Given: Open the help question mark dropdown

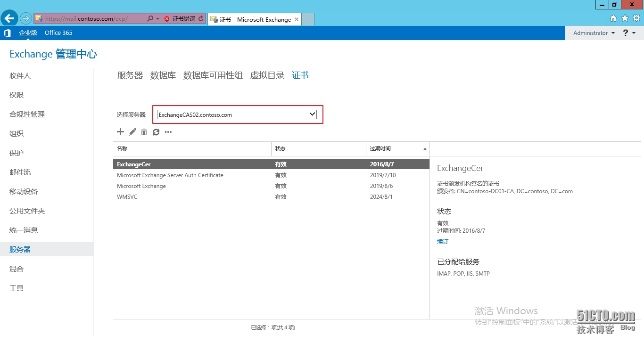Looking at the screenshot, I should point(627,33).
